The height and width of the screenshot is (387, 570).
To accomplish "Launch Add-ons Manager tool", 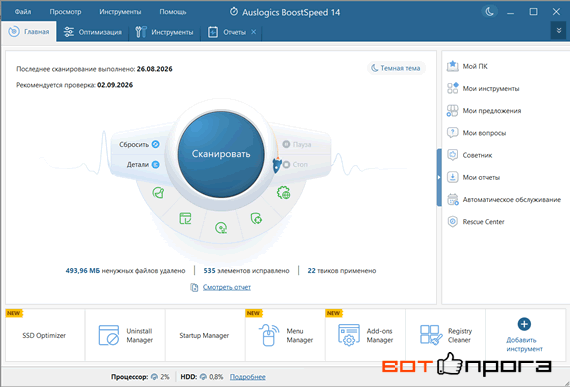I will (x=365, y=335).
